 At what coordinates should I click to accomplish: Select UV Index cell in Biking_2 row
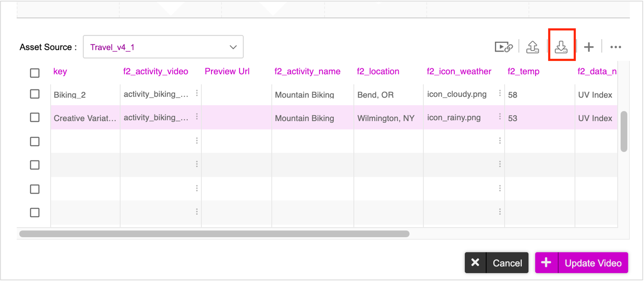596,95
